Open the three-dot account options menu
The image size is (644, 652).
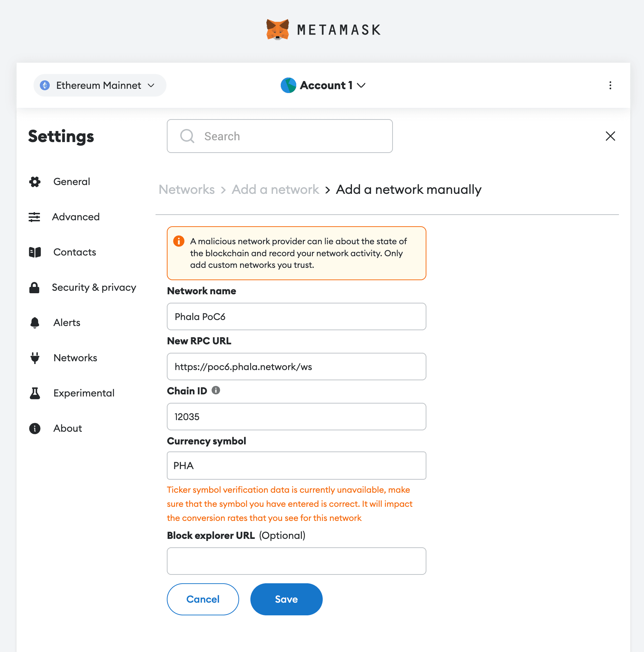pos(610,85)
